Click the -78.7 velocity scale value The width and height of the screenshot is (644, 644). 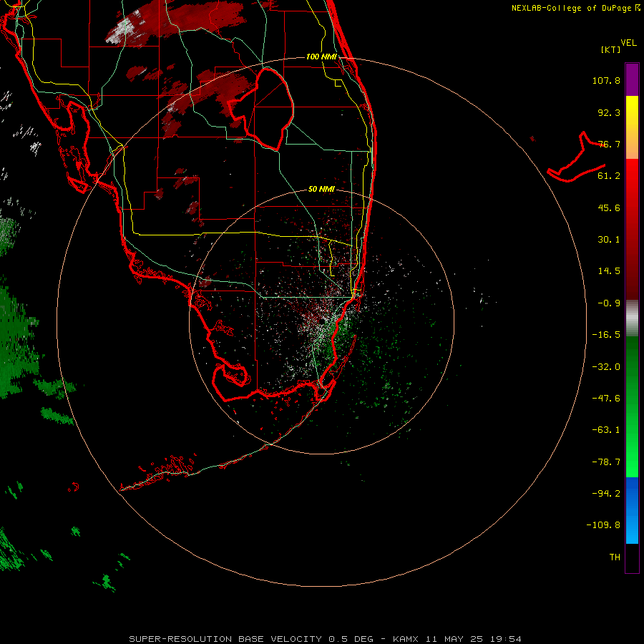[606, 462]
